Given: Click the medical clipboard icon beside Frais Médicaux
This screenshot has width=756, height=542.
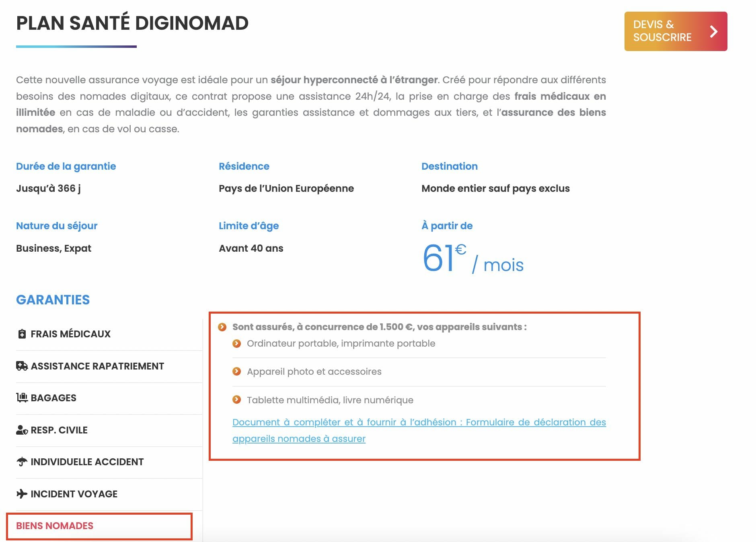Looking at the screenshot, I should (x=22, y=334).
